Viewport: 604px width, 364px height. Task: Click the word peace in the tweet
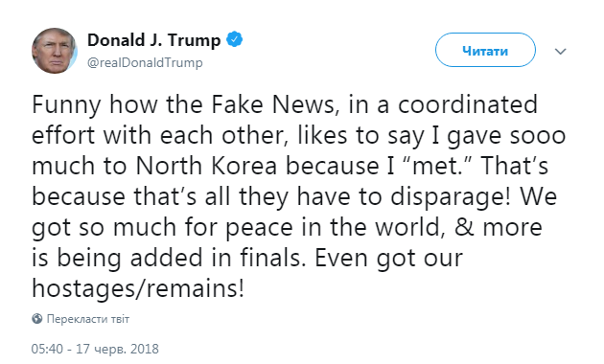pyautogui.click(x=259, y=228)
